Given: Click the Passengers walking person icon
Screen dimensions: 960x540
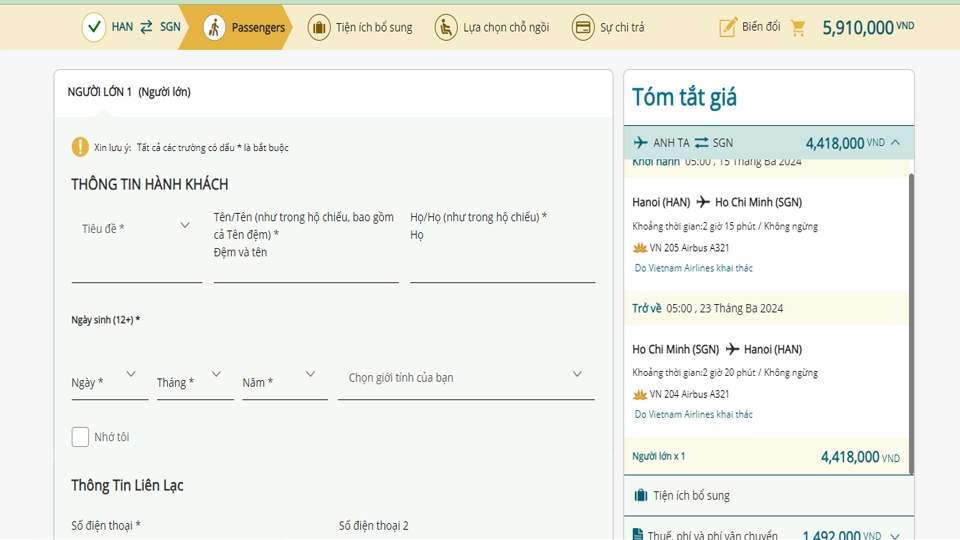Looking at the screenshot, I should tap(214, 28).
